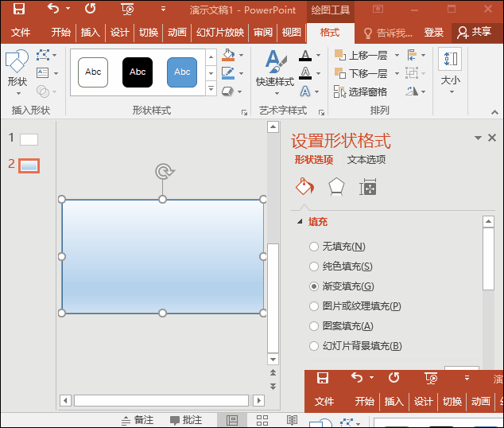Click the Bring Forward (上移一层) icon
Screen dimensions: 504x428
(340, 55)
